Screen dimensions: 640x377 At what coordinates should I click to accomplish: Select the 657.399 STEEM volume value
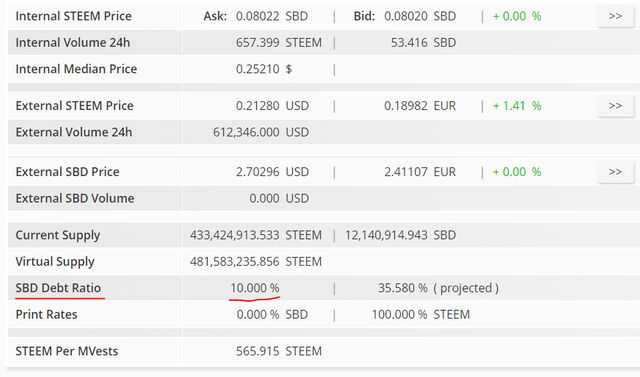click(x=279, y=43)
